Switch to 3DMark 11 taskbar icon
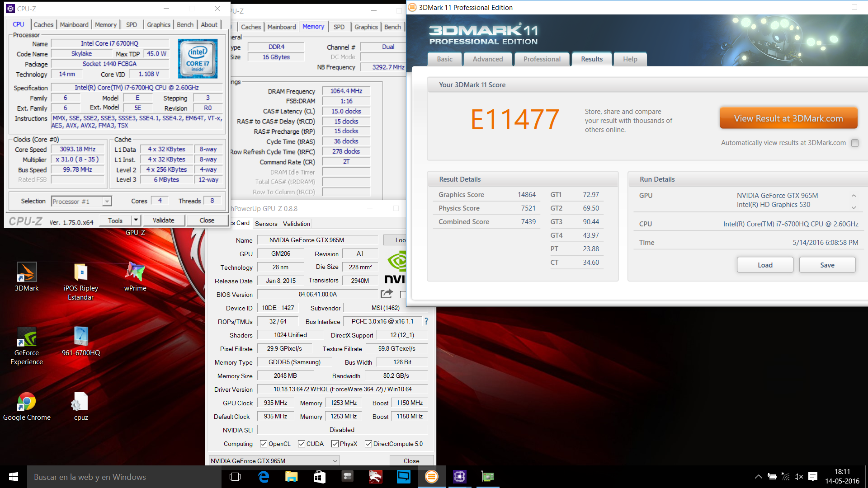Screen dimensions: 868x488 [432, 477]
